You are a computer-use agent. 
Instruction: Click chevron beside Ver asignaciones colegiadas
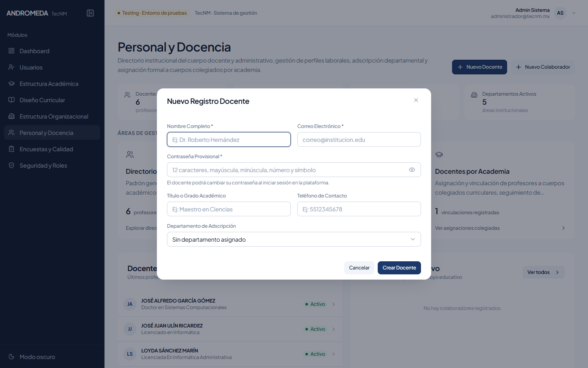coord(563,228)
